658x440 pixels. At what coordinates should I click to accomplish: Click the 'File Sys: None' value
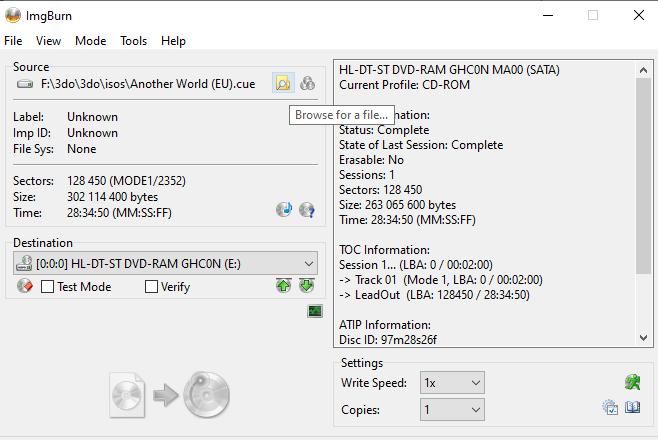(x=81, y=149)
